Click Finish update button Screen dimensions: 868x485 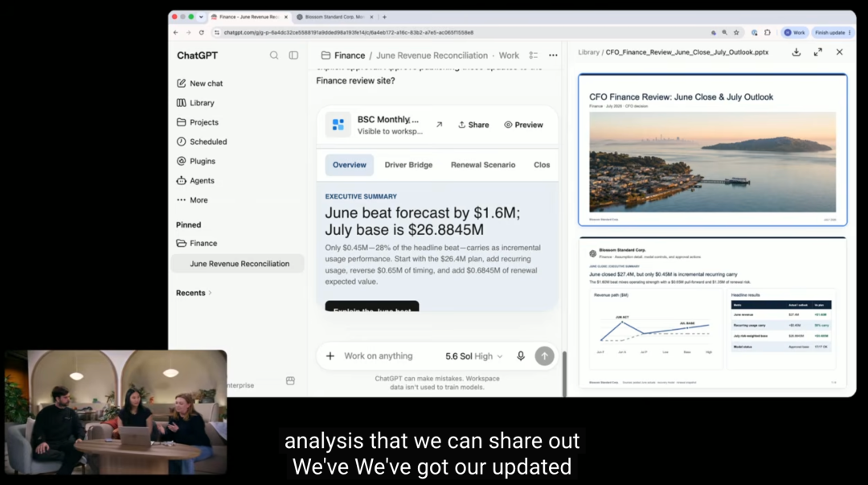pos(832,33)
